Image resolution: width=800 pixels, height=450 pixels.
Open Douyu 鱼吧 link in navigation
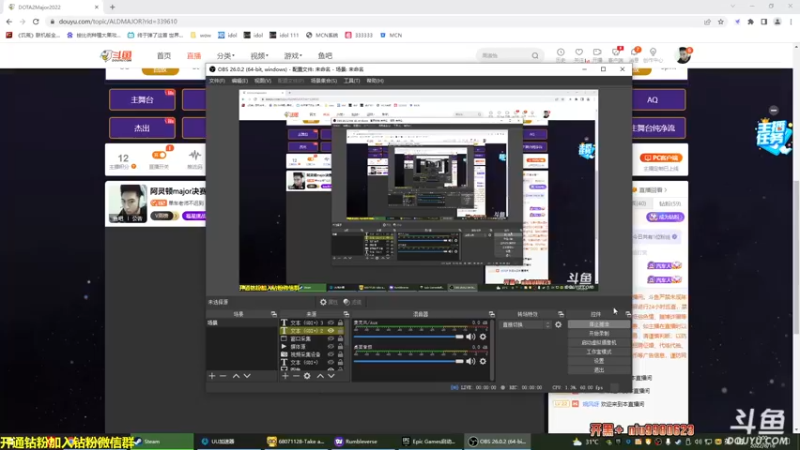point(325,56)
